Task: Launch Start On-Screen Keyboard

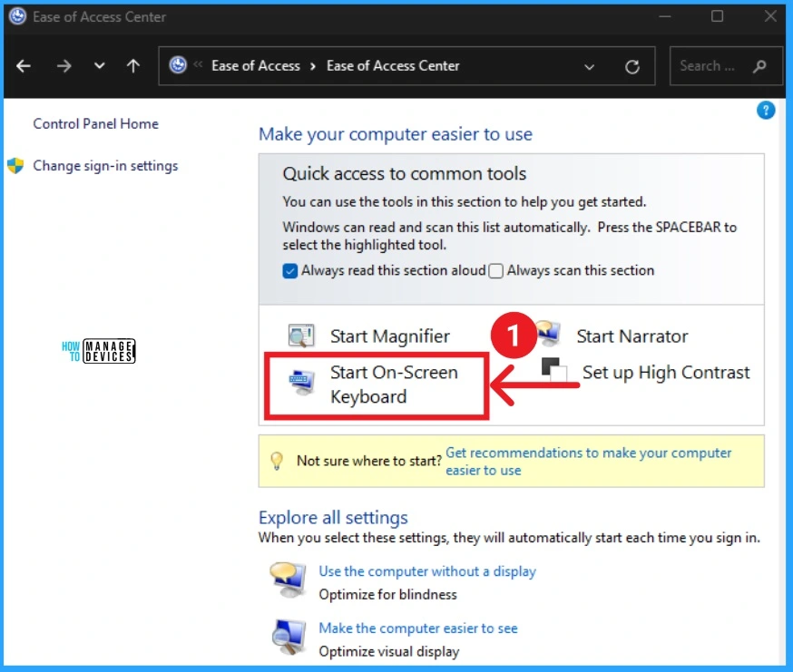Action: [x=394, y=385]
